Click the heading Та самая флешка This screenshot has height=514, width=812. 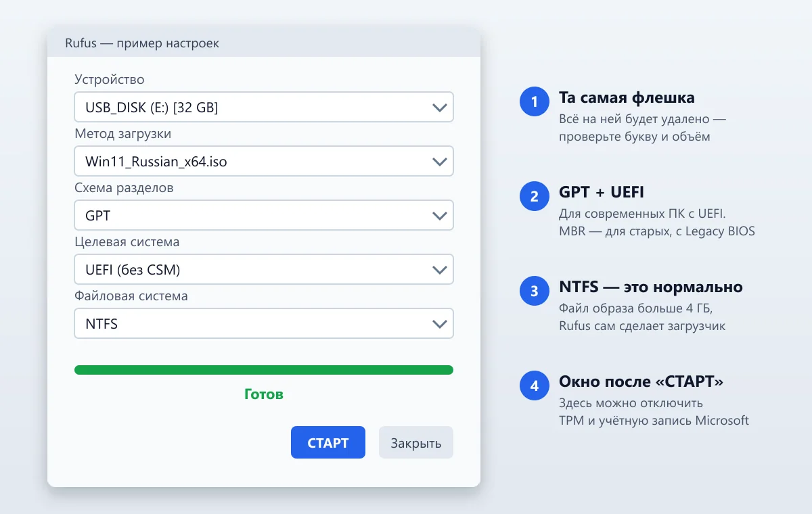click(627, 98)
